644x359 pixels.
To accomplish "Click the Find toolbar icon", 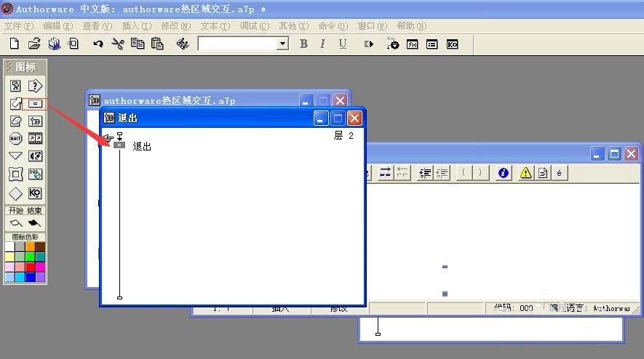I will (x=183, y=44).
